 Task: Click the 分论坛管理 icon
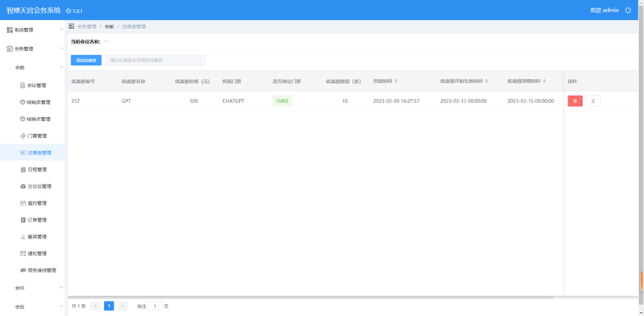23,186
